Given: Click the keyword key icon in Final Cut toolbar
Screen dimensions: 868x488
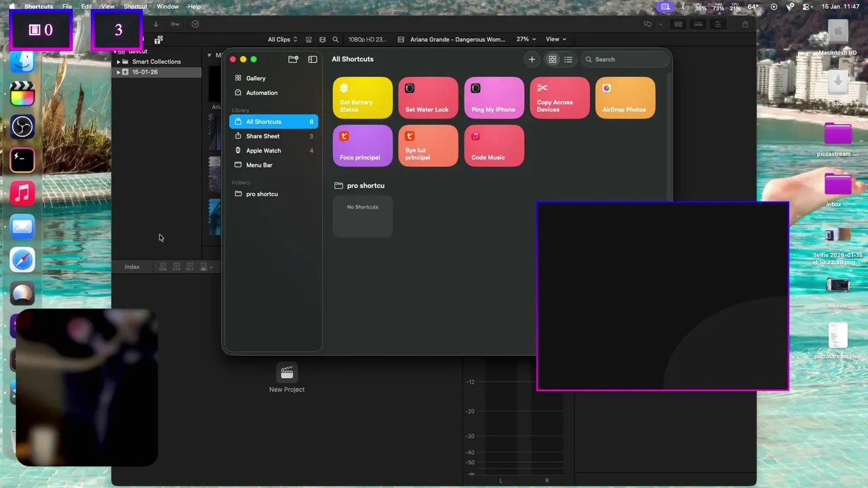Looking at the screenshot, I should click(x=175, y=24).
